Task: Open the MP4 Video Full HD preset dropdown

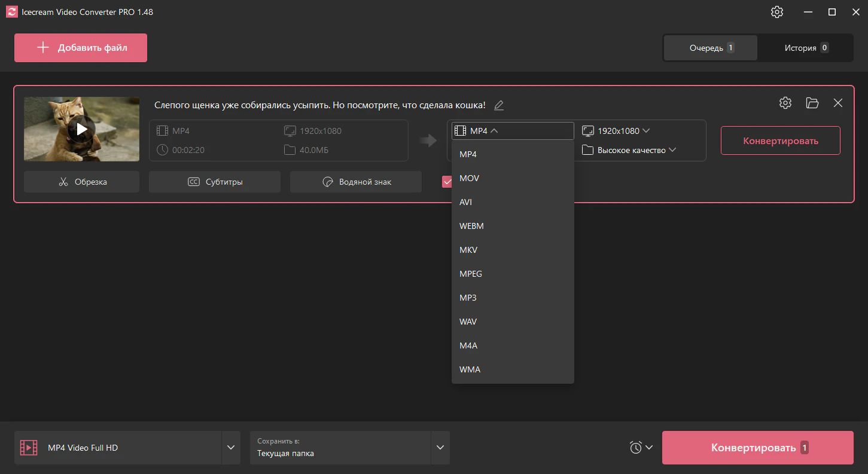Action: pyautogui.click(x=231, y=448)
